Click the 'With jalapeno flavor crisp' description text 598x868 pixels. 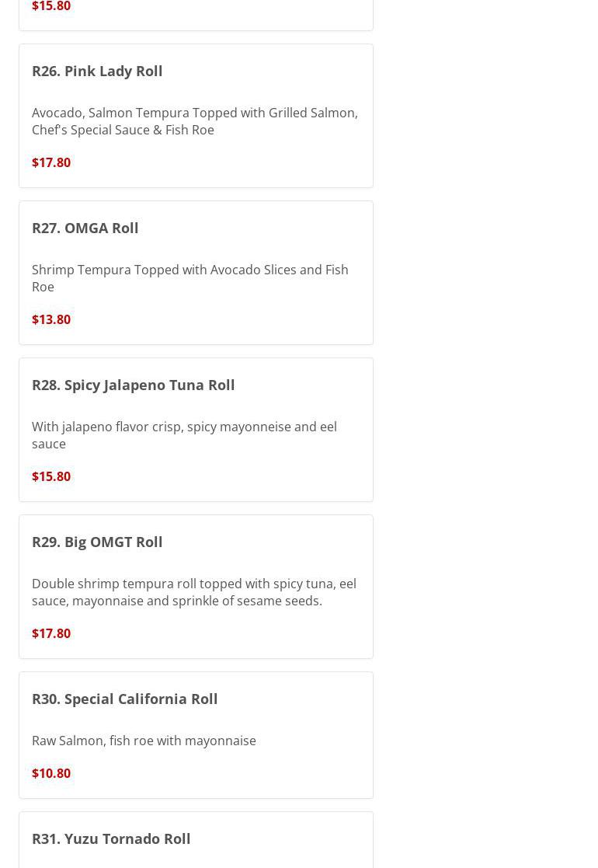click(x=184, y=435)
